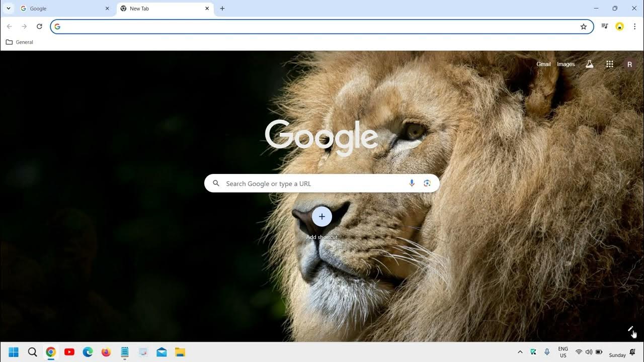Switch ENG US input language
This screenshot has height=362, width=644.
563,352
